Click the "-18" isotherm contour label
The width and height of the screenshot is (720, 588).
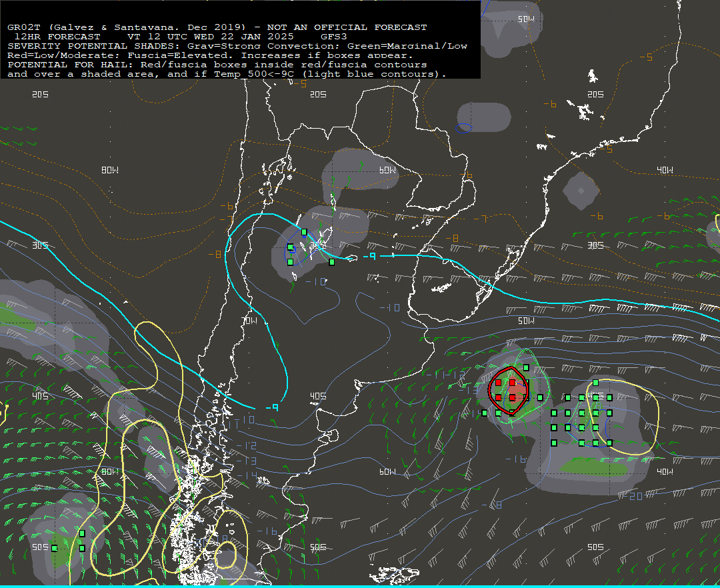492,505
